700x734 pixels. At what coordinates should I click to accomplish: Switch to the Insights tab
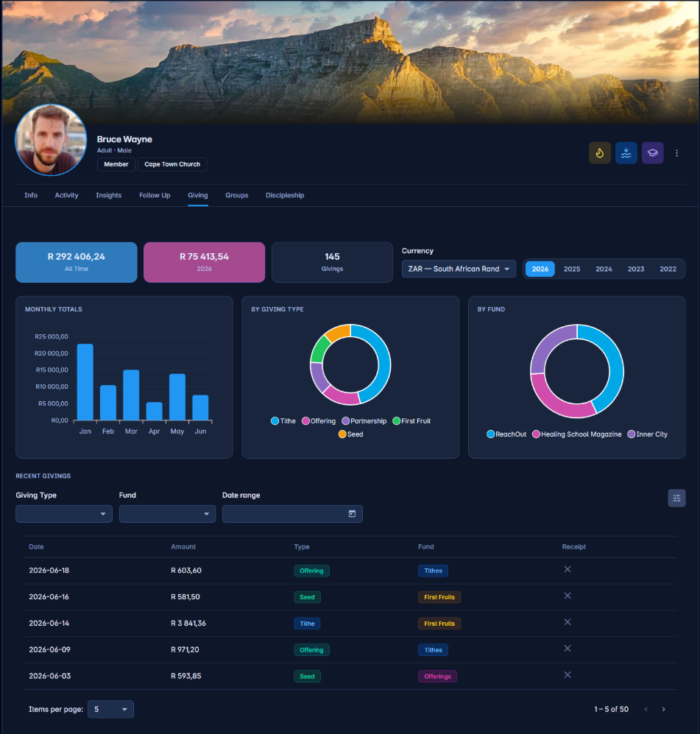108,195
